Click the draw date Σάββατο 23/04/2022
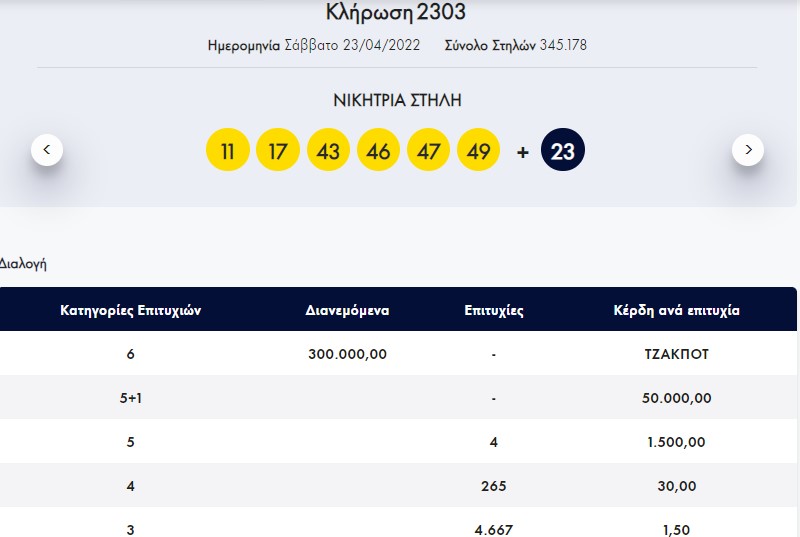The height and width of the screenshot is (537, 800). click(366, 45)
